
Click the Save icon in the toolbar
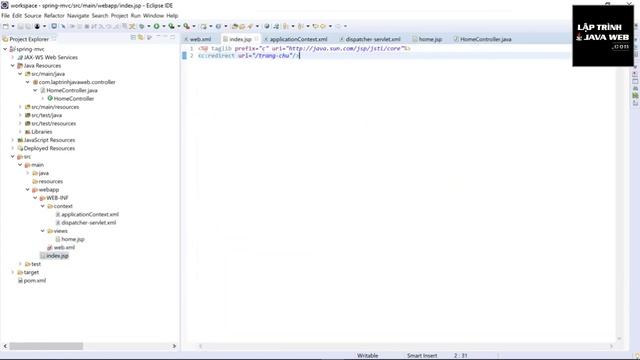[20, 26]
